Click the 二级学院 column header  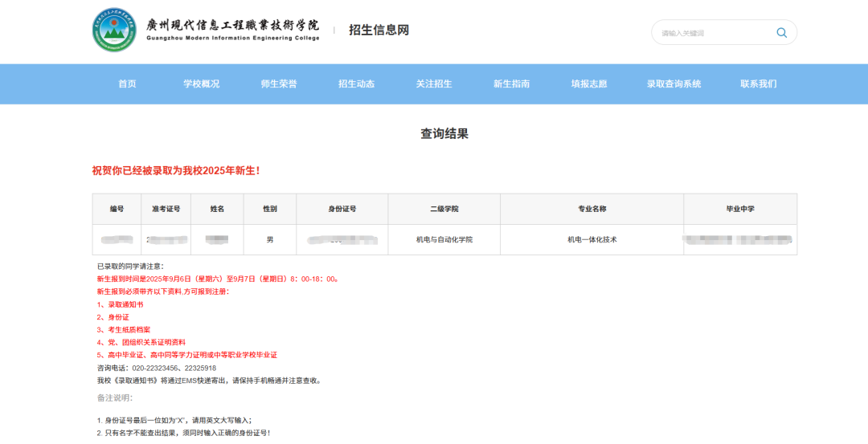(x=444, y=209)
